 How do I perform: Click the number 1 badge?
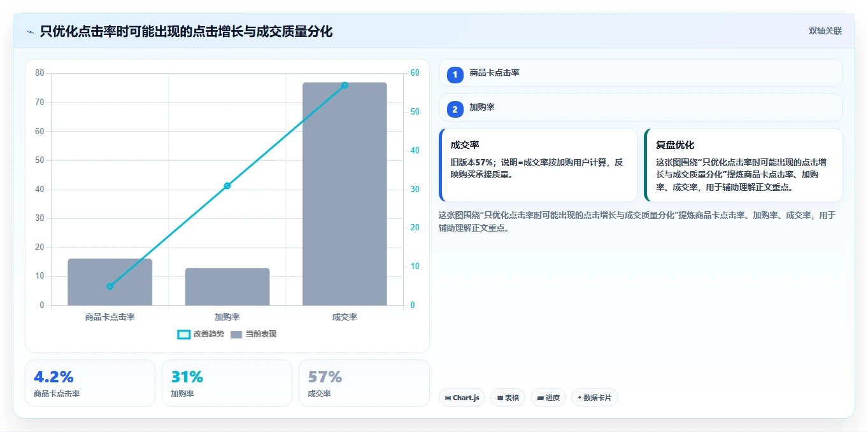coord(455,75)
